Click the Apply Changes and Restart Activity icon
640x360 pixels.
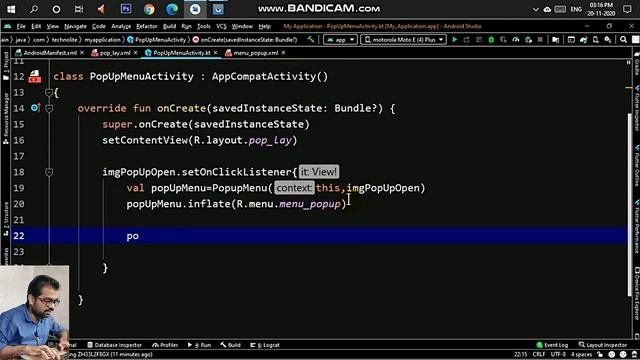(x=467, y=40)
